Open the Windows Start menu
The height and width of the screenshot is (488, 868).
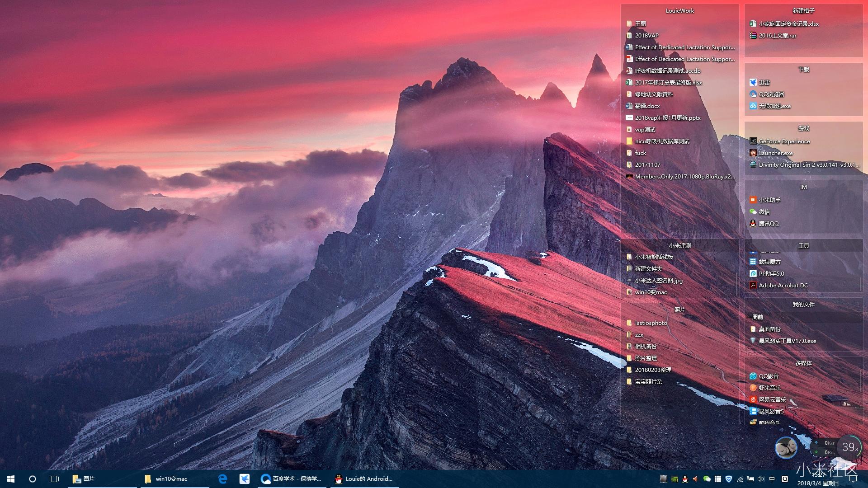click(11, 479)
